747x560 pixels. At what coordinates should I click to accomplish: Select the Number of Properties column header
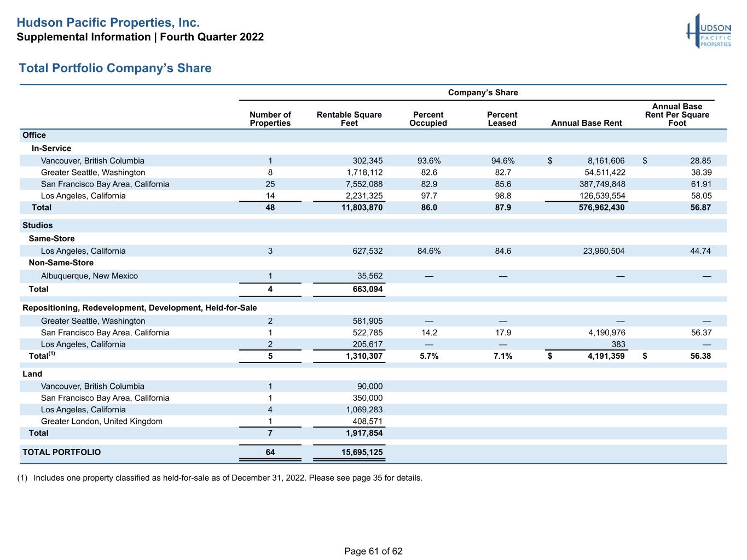(270, 119)
